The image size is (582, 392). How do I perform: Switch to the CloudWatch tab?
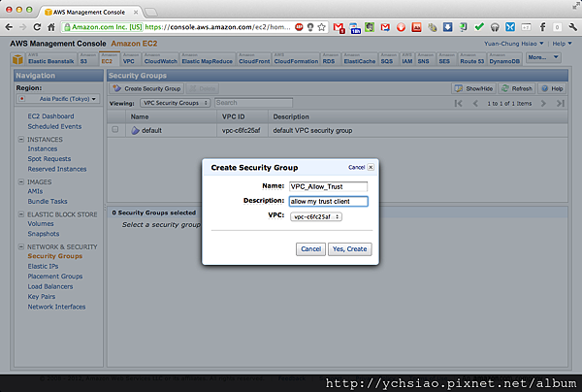[160, 59]
